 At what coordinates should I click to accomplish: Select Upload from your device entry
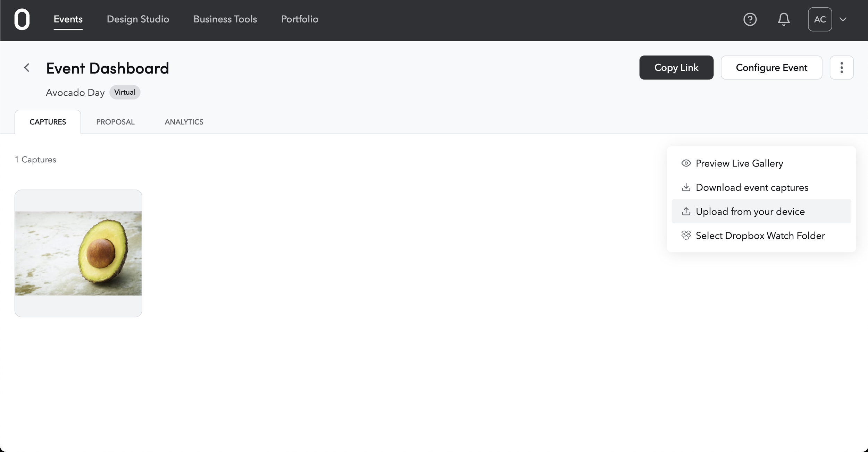761,211
